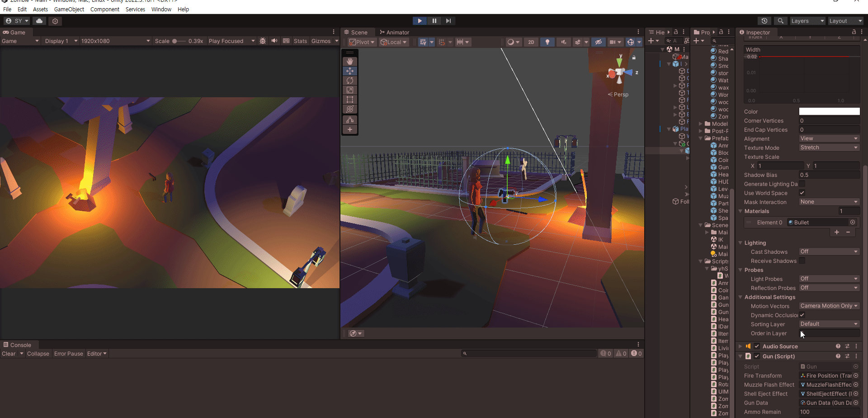Open global search magnifier icon

coord(781,21)
